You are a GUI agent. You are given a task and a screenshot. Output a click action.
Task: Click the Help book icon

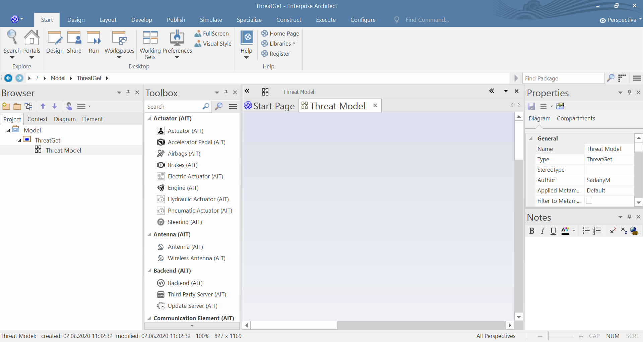247,38
